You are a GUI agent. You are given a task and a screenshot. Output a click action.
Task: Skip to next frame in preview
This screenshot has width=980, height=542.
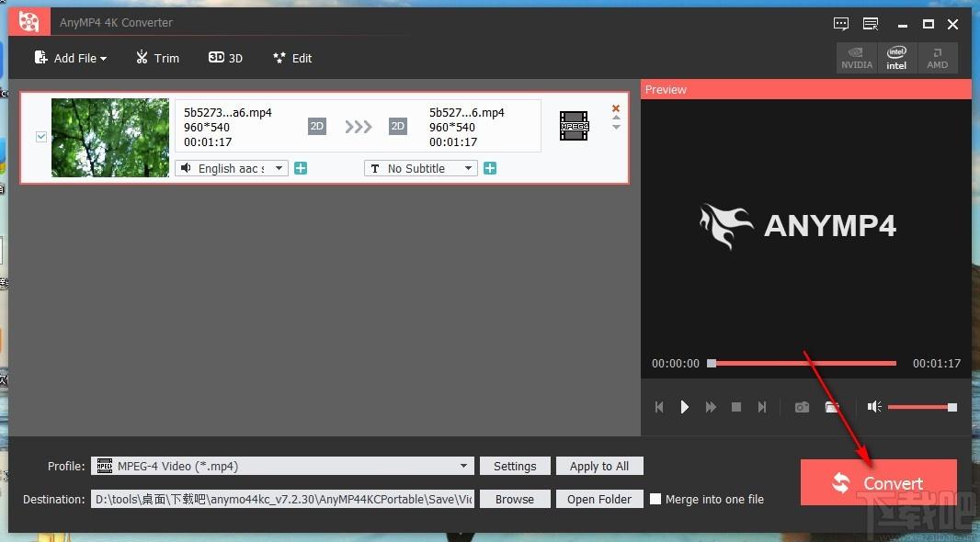pos(762,407)
